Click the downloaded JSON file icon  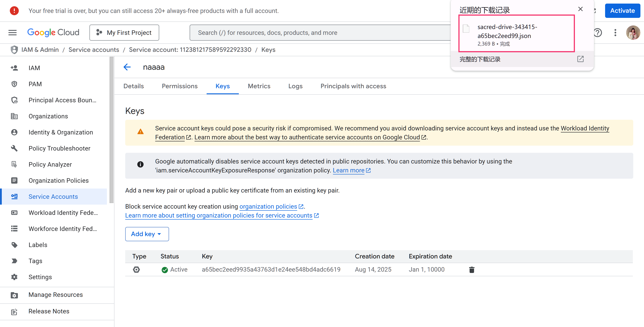point(466,28)
